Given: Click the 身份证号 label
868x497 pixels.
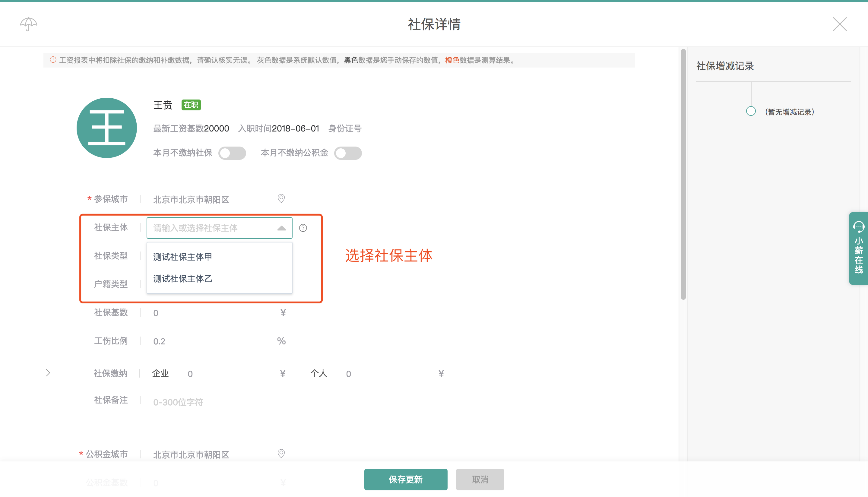Looking at the screenshot, I should [345, 129].
